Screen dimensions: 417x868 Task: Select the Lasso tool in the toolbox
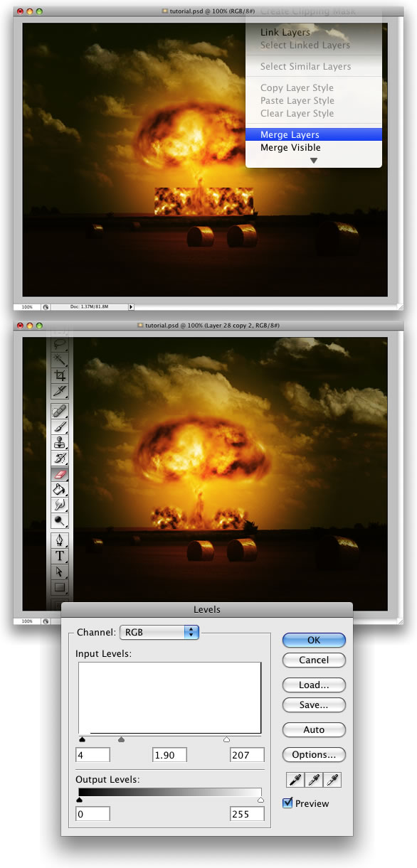60,343
